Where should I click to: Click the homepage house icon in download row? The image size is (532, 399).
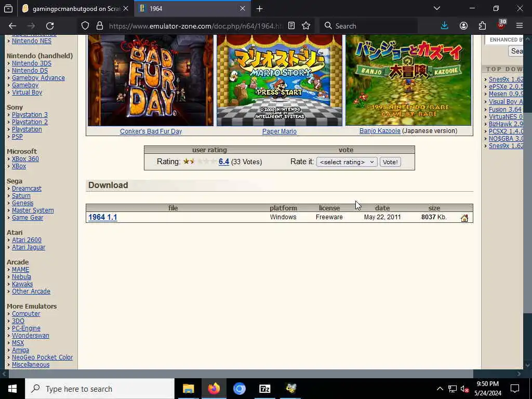click(x=464, y=218)
